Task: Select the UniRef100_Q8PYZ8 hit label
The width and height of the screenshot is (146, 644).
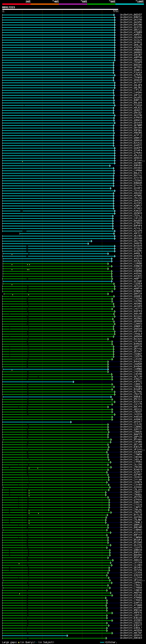Action: [x=131, y=437]
